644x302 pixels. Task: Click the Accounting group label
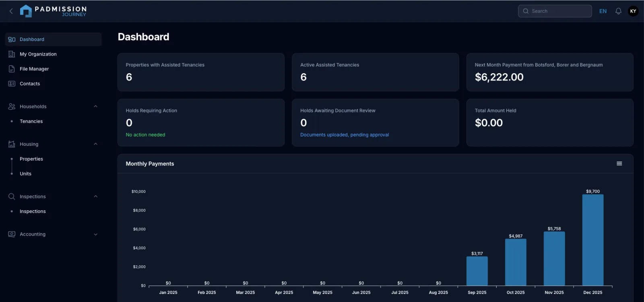[33, 234]
